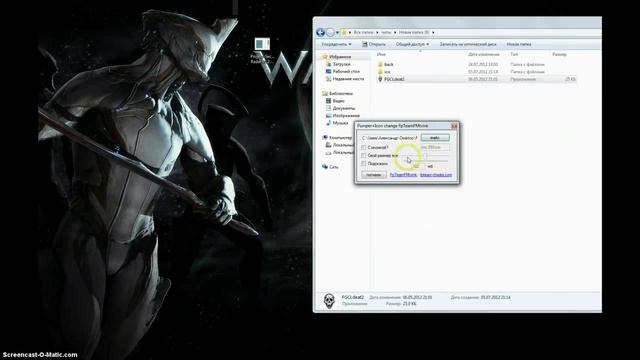Sort files by Дата изменения column header
This screenshot has width=640, height=360.
tap(484, 54)
